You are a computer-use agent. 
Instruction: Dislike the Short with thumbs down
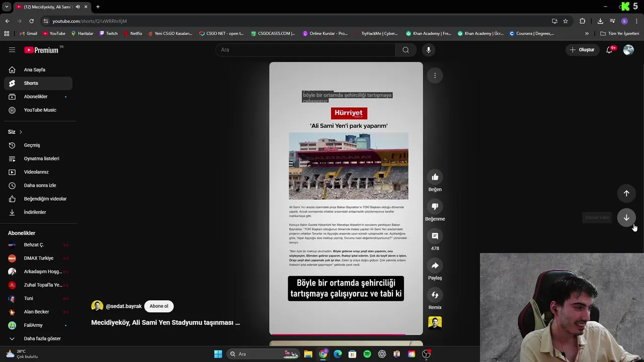point(435,206)
